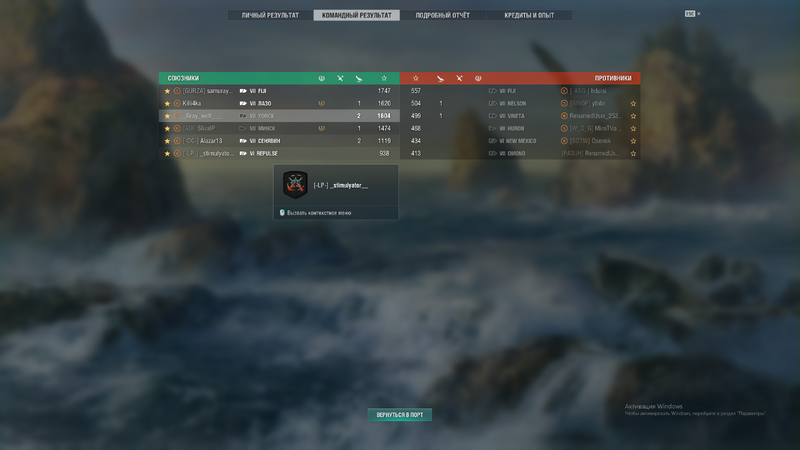Open the Кредиты и опыт tab
800x450 pixels.
[529, 15]
